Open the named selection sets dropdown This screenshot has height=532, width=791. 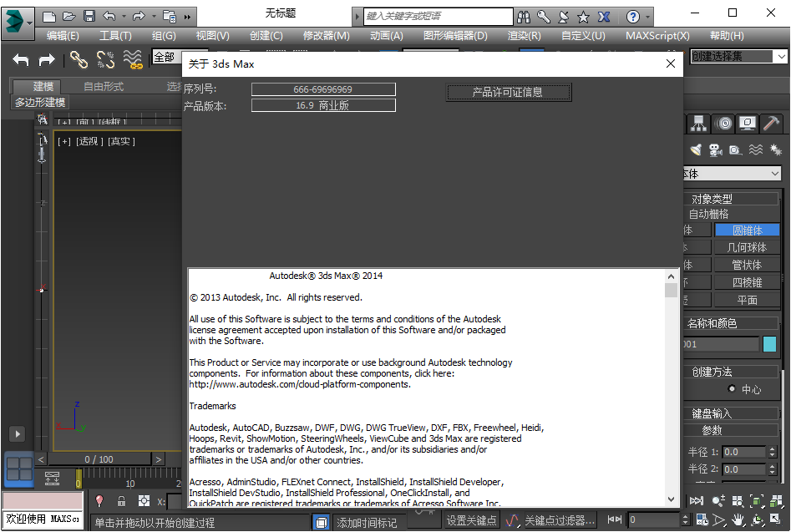(782, 57)
